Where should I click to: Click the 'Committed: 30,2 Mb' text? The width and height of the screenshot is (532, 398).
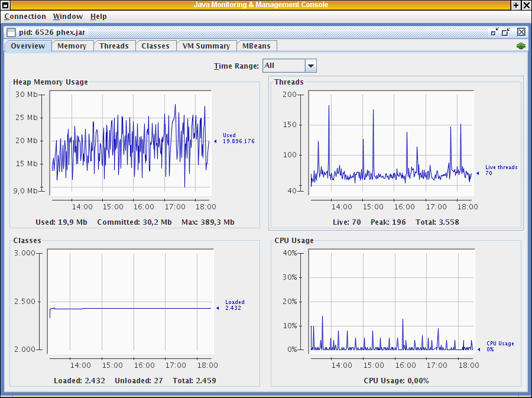point(134,222)
